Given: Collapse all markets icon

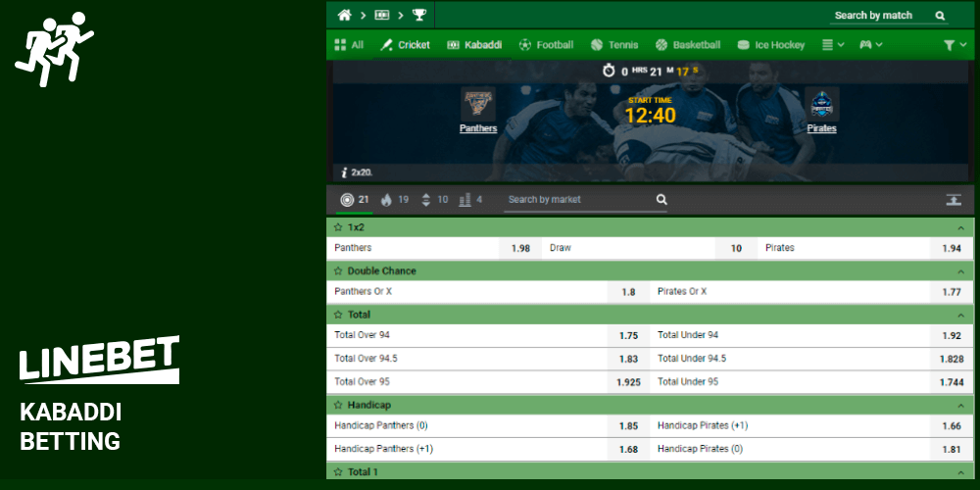Looking at the screenshot, I should click(954, 200).
